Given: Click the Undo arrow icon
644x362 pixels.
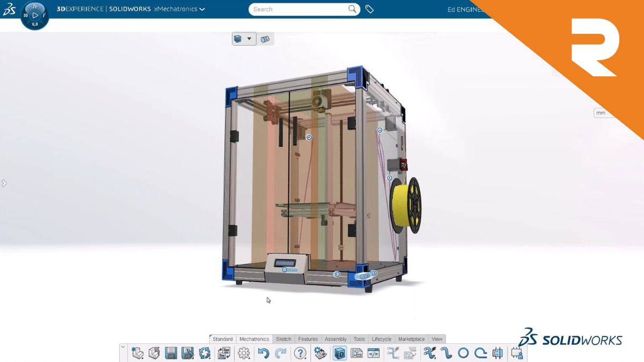Looking at the screenshot, I should pos(263,353).
